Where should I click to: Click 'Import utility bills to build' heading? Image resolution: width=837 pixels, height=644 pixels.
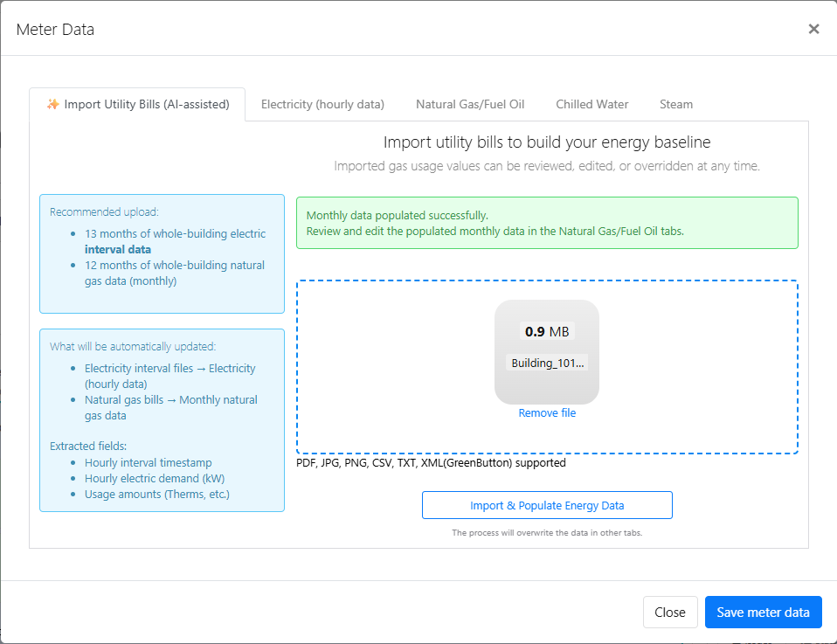pyautogui.click(x=547, y=142)
